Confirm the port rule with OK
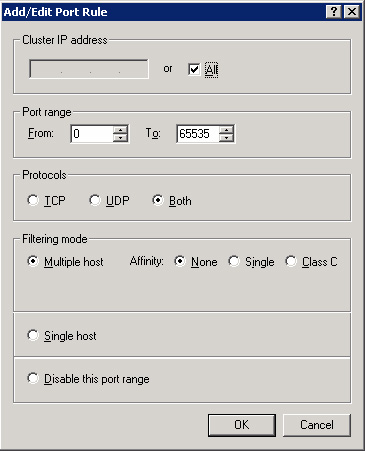 [x=242, y=425]
